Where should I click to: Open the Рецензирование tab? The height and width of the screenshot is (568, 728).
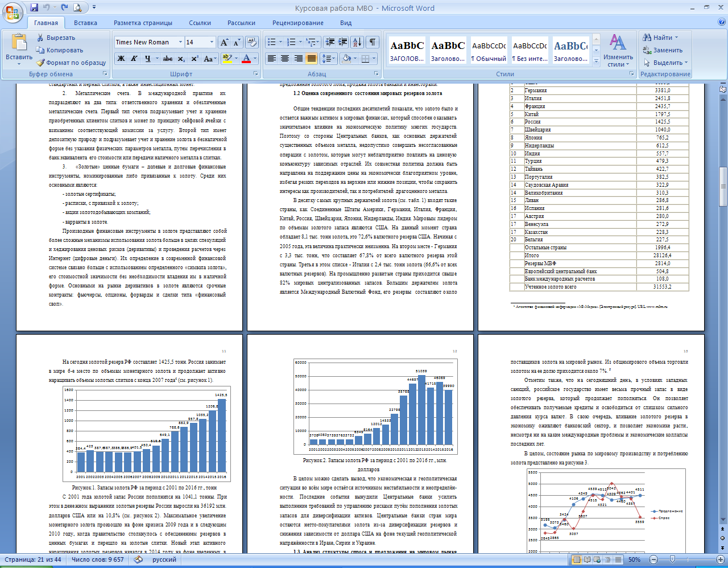tap(297, 23)
